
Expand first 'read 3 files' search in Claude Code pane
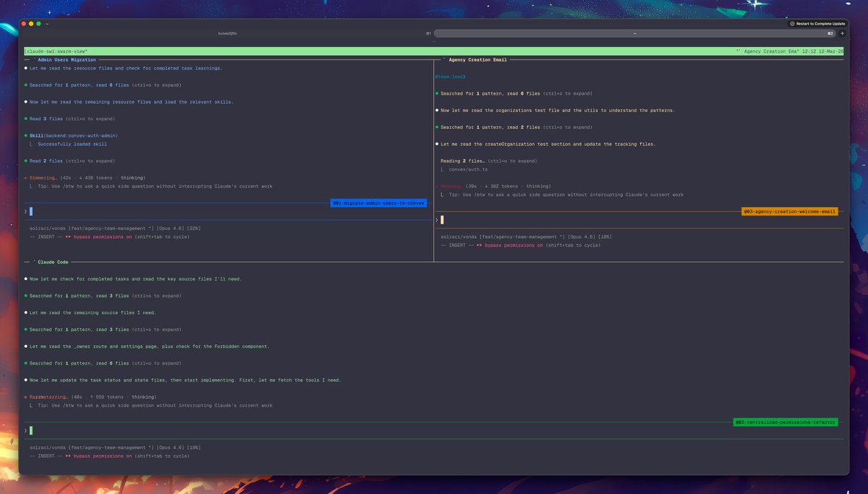(105, 296)
